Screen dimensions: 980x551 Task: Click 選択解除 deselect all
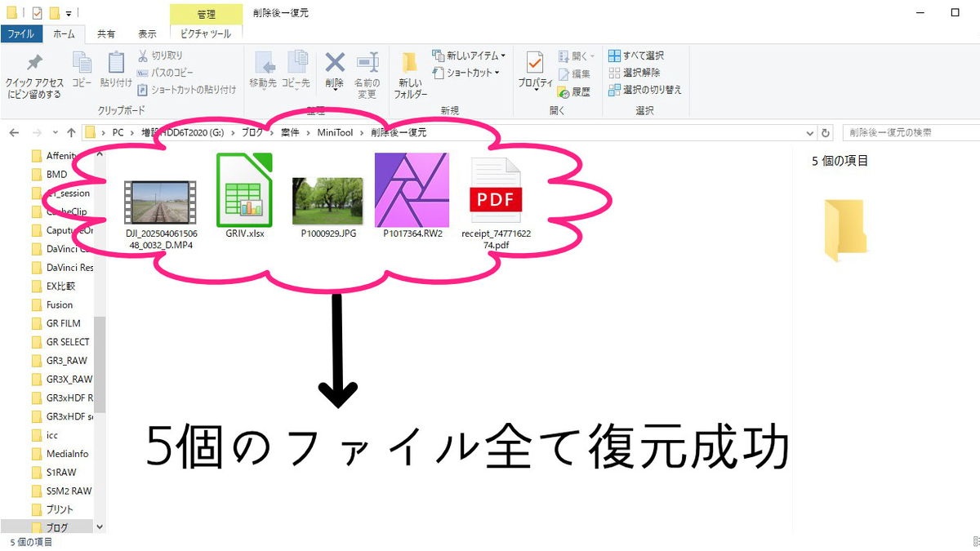635,73
